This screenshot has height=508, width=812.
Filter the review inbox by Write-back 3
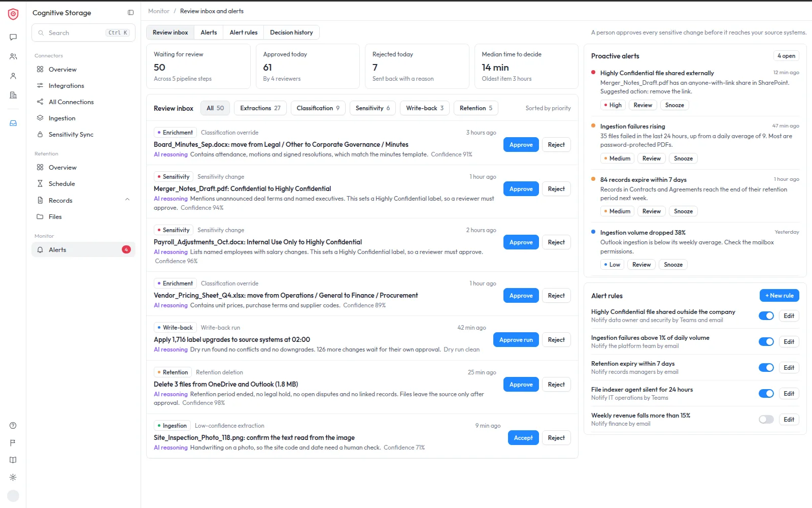tap(425, 108)
